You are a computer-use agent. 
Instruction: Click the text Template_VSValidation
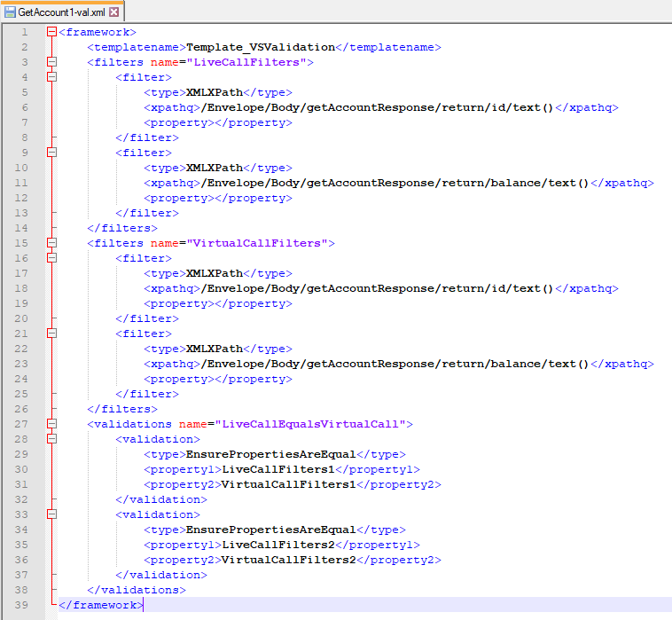click(x=261, y=47)
